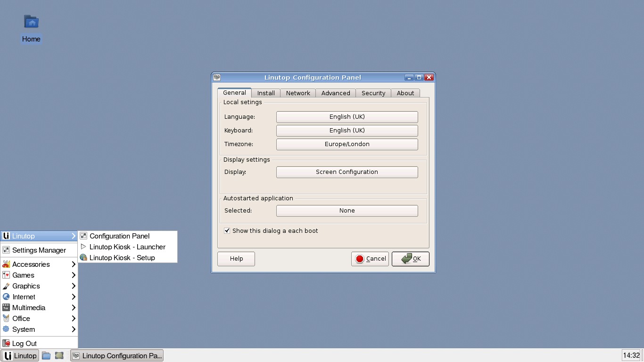Image resolution: width=644 pixels, height=362 pixels.
Task: Switch to the Security tab
Action: pos(373,93)
